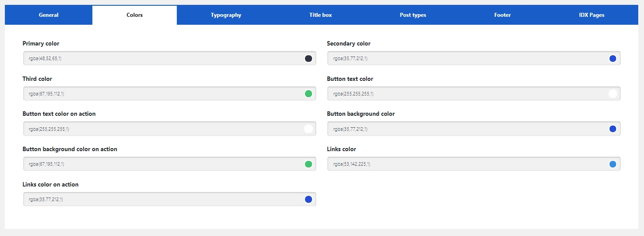
Task: Open the Typography tab
Action: 226,15
